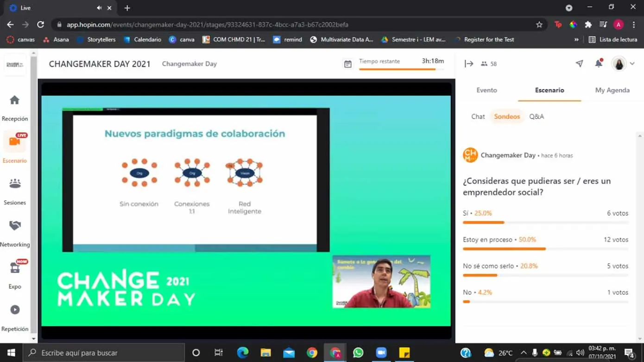Switch to the Chat sub-tab
The height and width of the screenshot is (362, 644).
478,116
